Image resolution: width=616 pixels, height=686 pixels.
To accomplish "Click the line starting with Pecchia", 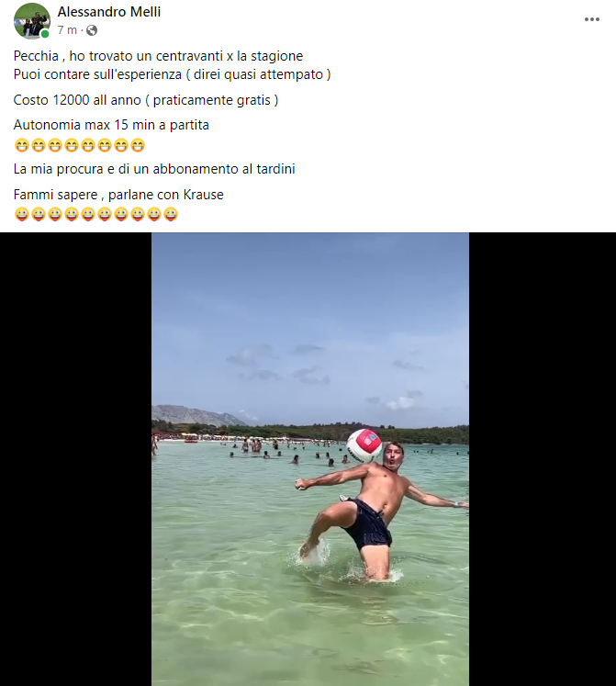I will (158, 56).
